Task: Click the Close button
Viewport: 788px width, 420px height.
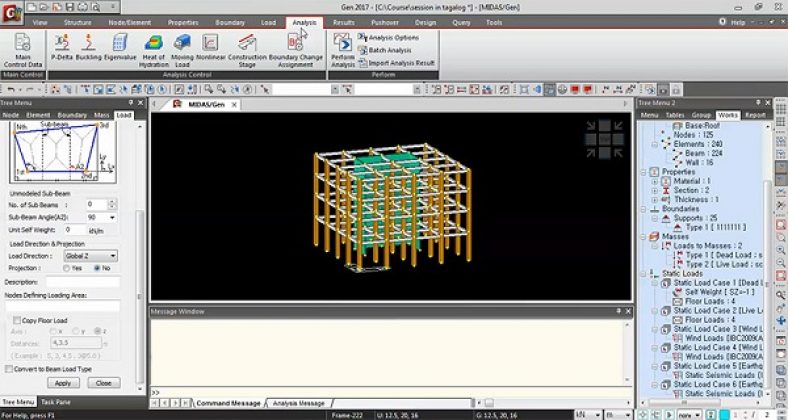Action: [x=104, y=383]
